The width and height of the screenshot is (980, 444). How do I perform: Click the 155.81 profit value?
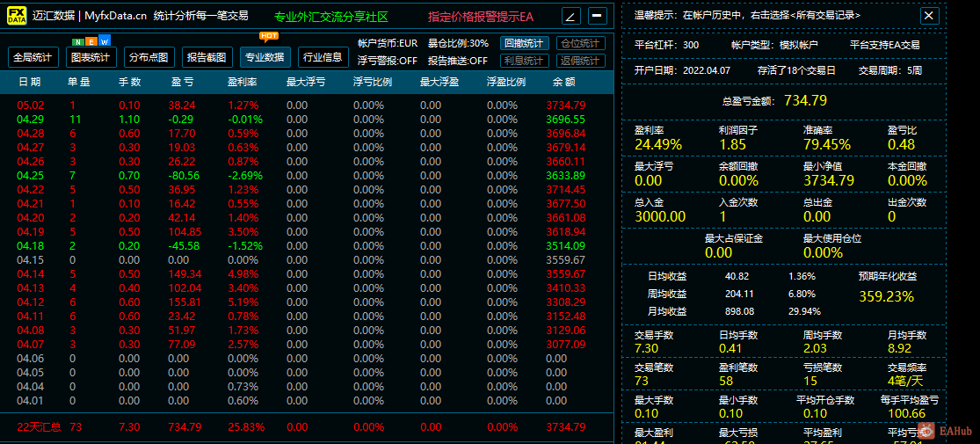tap(185, 302)
